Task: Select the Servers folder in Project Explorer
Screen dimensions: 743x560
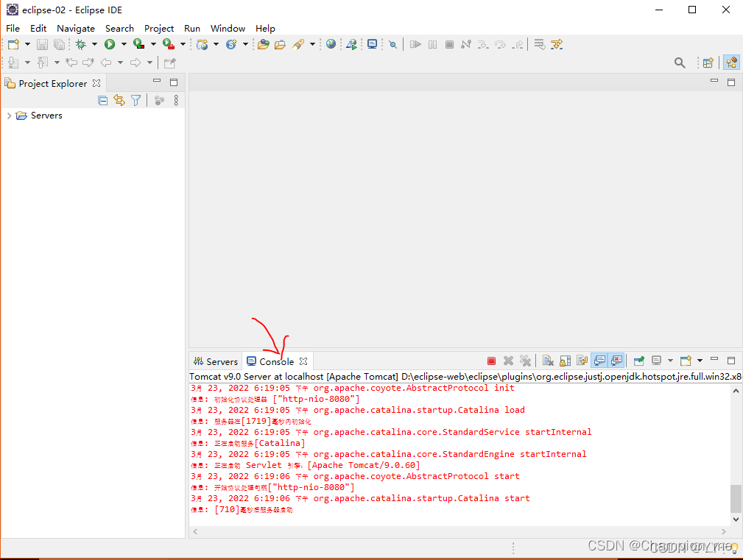Action: click(46, 116)
